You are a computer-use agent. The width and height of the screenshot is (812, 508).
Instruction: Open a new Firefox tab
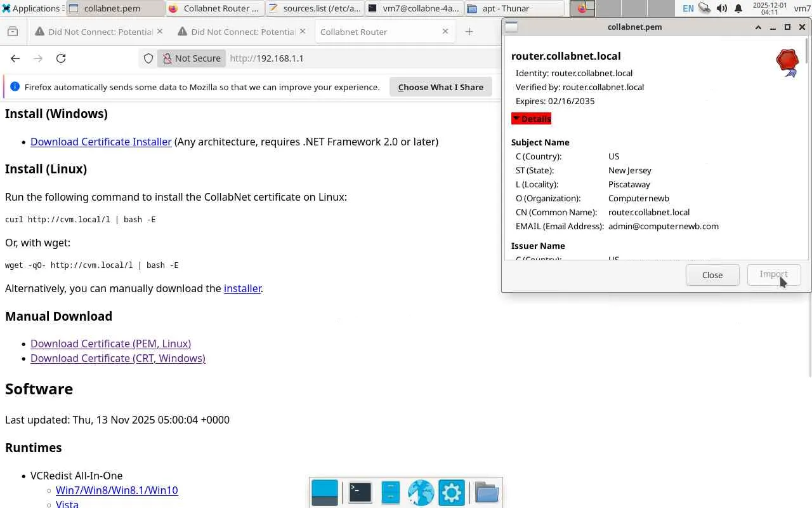469,32
